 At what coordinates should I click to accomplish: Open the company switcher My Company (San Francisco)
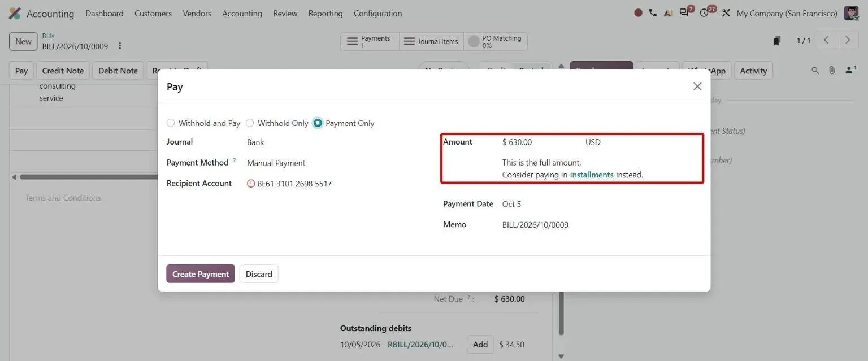(787, 13)
